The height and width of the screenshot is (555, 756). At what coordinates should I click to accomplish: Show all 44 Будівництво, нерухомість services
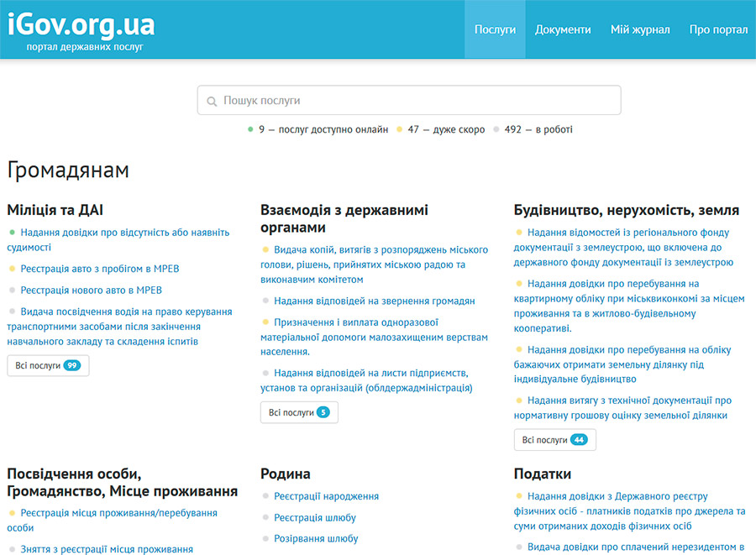click(x=554, y=440)
